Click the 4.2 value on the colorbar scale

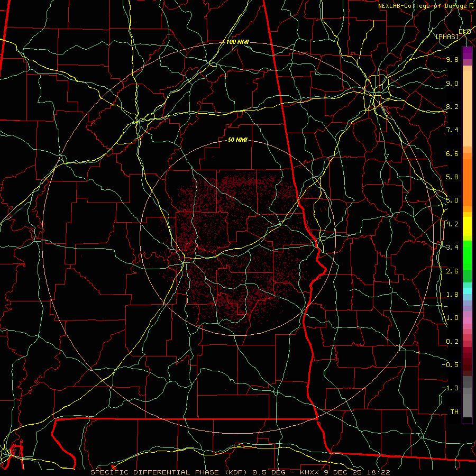[x=452, y=224]
